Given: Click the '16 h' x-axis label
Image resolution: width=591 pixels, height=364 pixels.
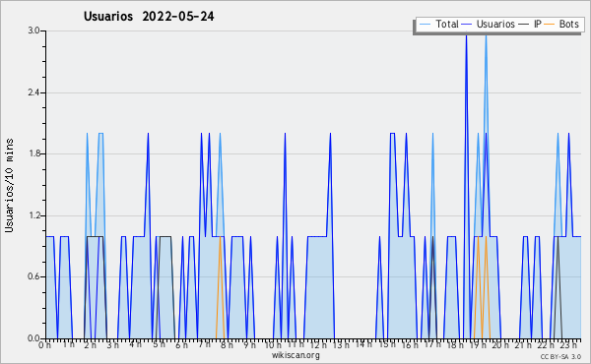Looking at the screenshot, I should (x=410, y=344).
